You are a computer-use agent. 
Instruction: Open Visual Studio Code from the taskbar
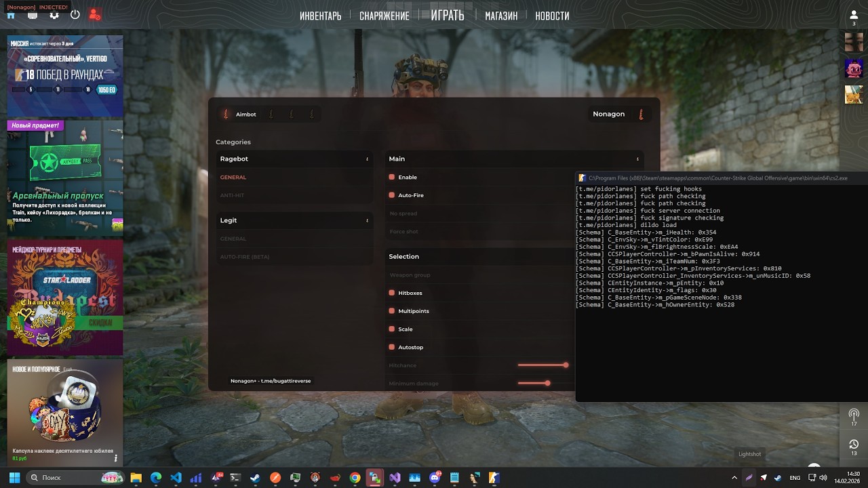click(176, 478)
